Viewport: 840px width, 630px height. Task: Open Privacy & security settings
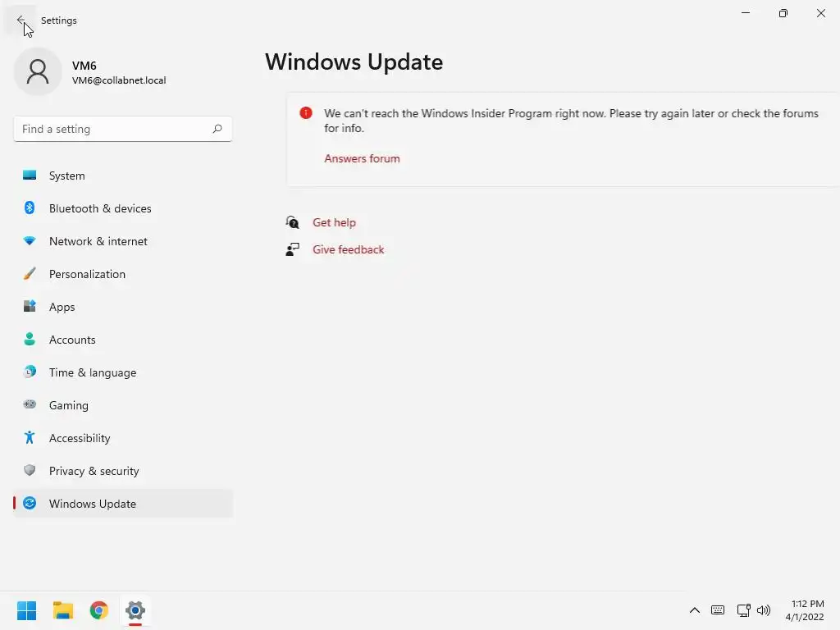(123, 471)
